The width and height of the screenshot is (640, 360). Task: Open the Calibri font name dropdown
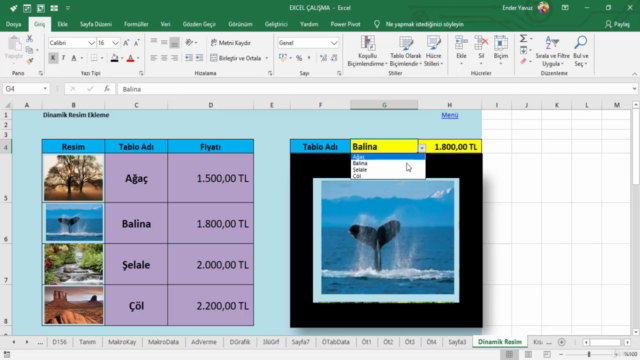click(91, 43)
